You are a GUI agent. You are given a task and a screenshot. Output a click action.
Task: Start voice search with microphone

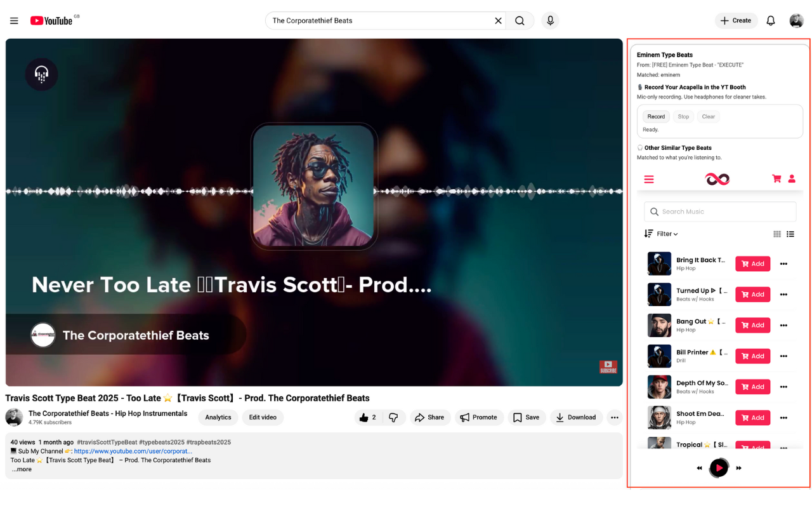pos(550,21)
